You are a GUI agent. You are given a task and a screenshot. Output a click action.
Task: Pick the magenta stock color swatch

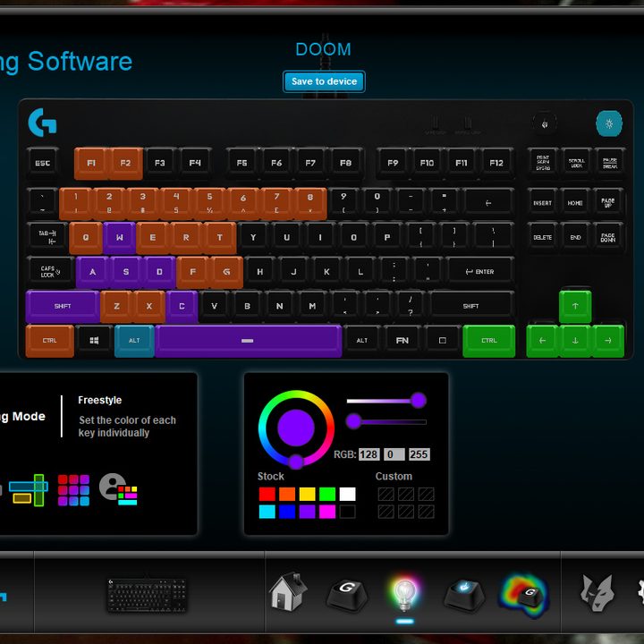(327, 512)
